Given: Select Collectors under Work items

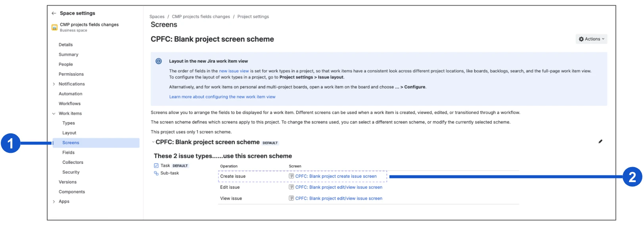Looking at the screenshot, I should click(73, 162).
